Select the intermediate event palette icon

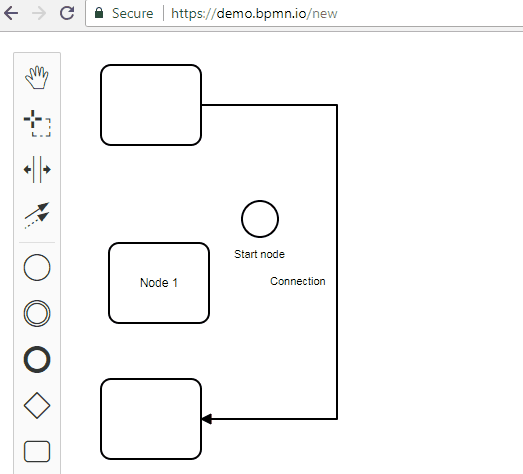point(37,313)
